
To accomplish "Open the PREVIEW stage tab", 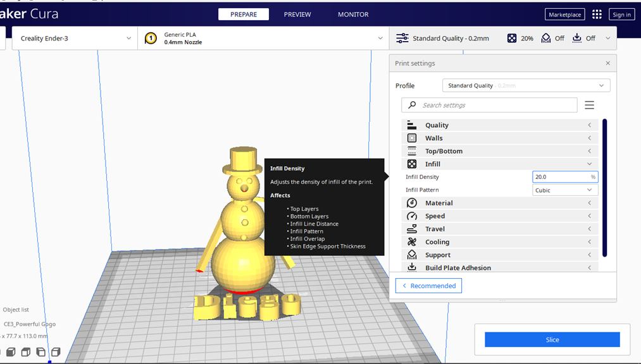I will [x=297, y=15].
